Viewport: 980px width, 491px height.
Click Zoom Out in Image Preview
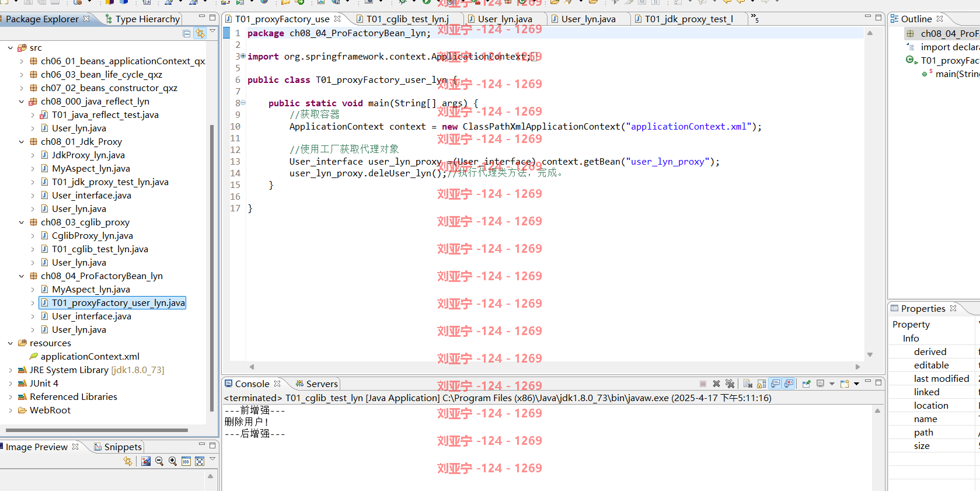[159, 461]
